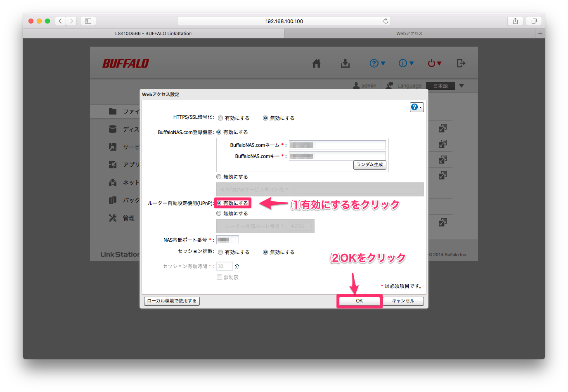Switch to LS410D5B6 BUFFALO LinkStation tab
Screen dimensions: 568x392
(154, 33)
